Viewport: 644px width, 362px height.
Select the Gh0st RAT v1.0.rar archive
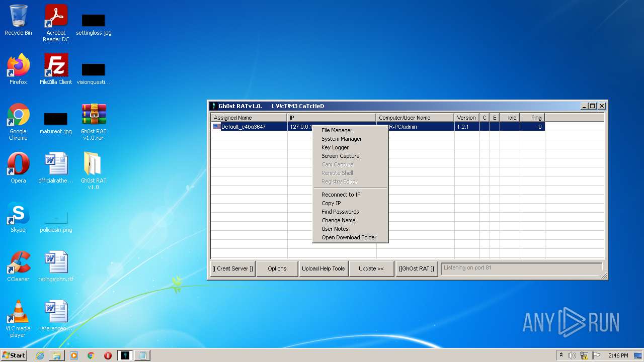(x=94, y=122)
